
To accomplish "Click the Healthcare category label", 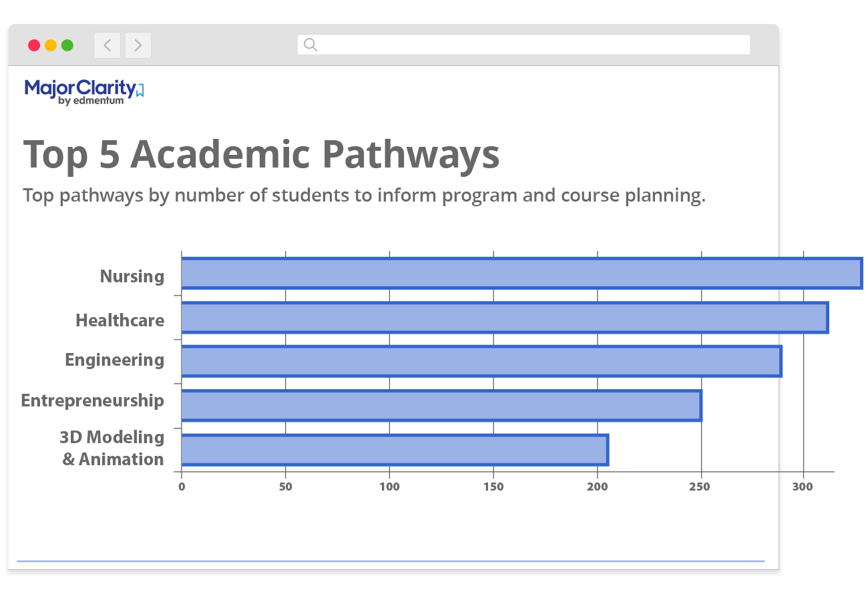I will pos(120,320).
